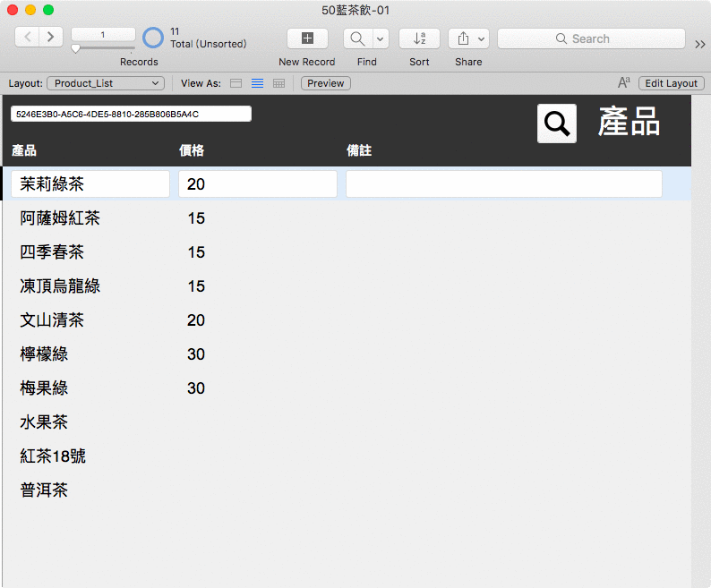Click price 15 of 凍頂烏龍綠
The width and height of the screenshot is (711, 588).
point(196,286)
